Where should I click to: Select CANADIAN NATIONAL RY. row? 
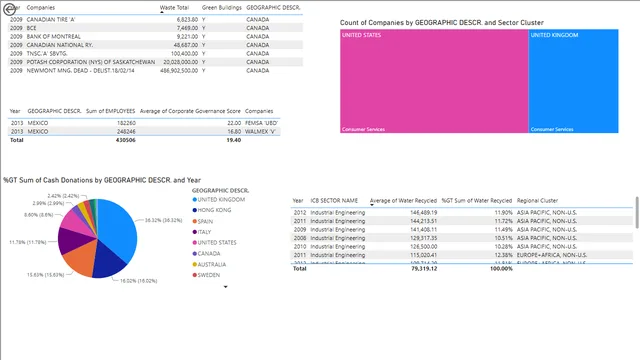[156, 45]
